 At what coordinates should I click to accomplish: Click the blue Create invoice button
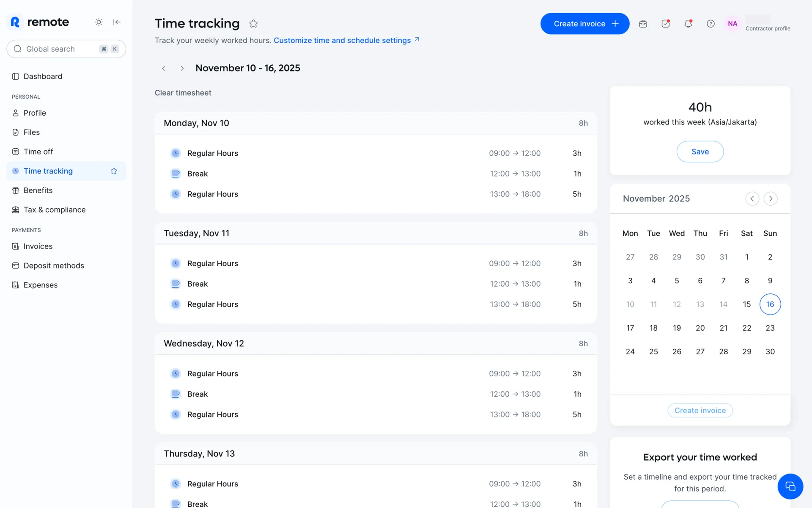584,24
